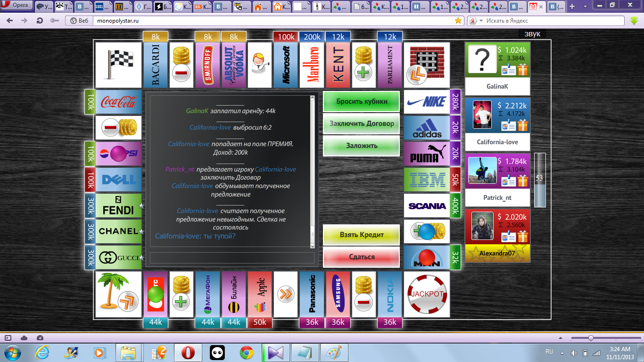Click California-love's avatar thumbnail

482,115
